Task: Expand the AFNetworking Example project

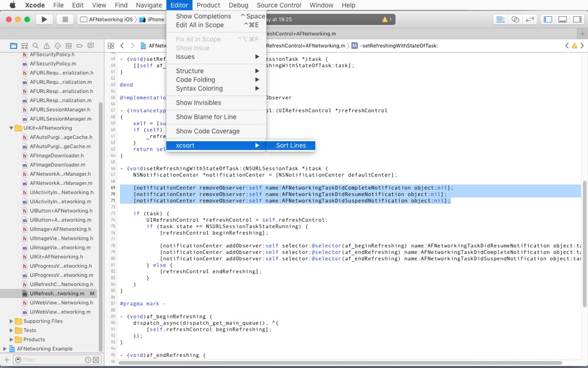Action: click(5, 348)
